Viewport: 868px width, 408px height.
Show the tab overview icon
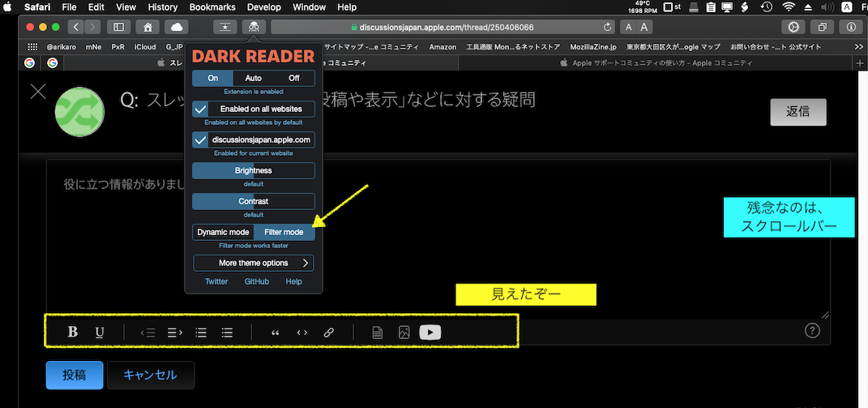822,27
